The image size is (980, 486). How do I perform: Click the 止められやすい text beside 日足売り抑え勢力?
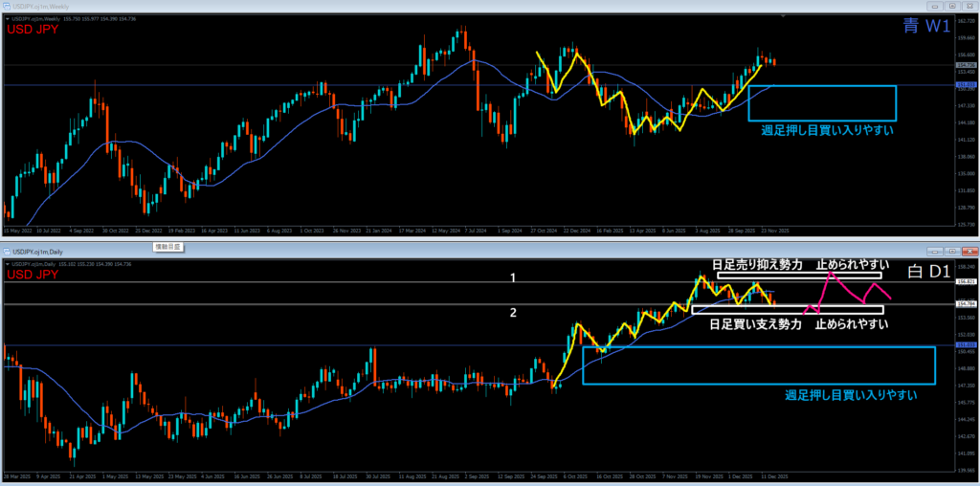pyautogui.click(x=853, y=265)
